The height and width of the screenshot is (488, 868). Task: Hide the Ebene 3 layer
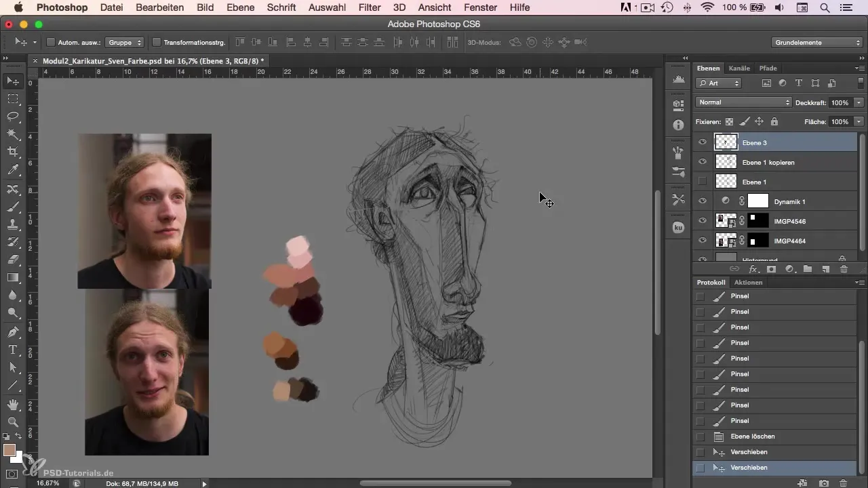click(x=703, y=142)
